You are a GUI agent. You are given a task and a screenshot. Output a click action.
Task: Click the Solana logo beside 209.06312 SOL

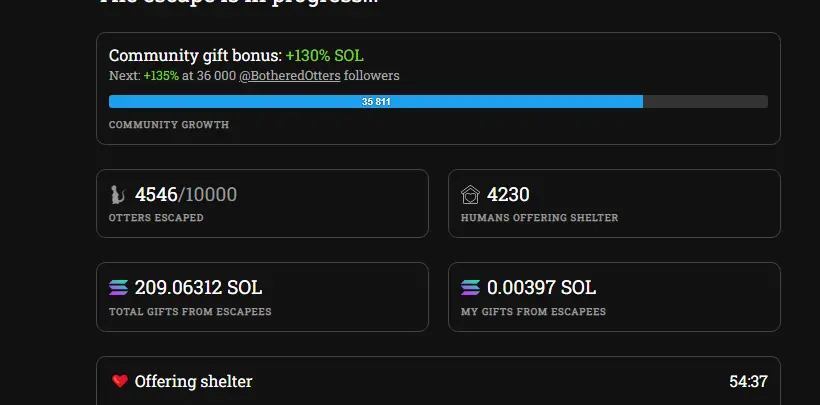click(118, 288)
